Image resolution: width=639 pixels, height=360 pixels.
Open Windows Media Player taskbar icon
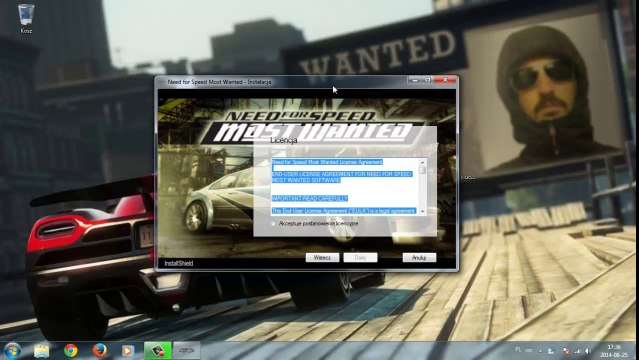click(x=128, y=351)
